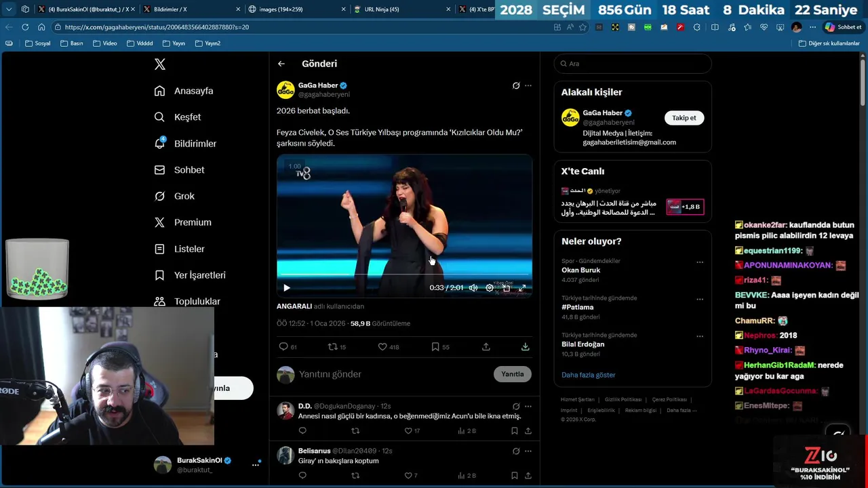The height and width of the screenshot is (488, 868).
Task: Click Sohbet et button in browser
Action: point(843,27)
